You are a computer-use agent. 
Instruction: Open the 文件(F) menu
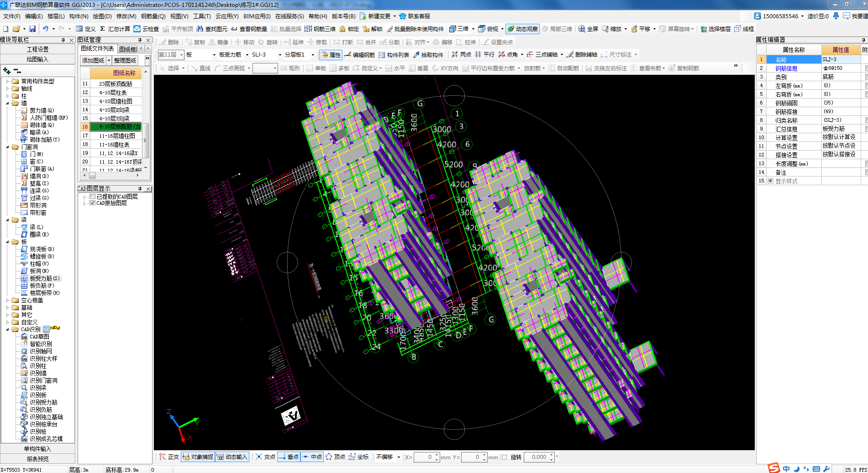pos(11,16)
